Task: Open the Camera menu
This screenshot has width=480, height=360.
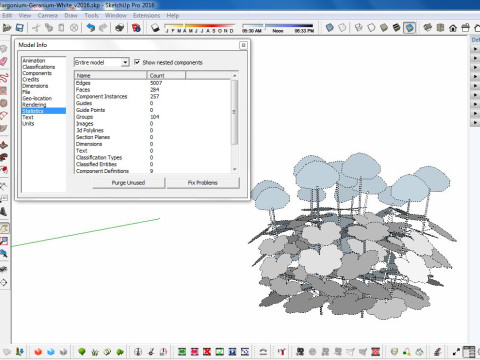Action: 47,15
